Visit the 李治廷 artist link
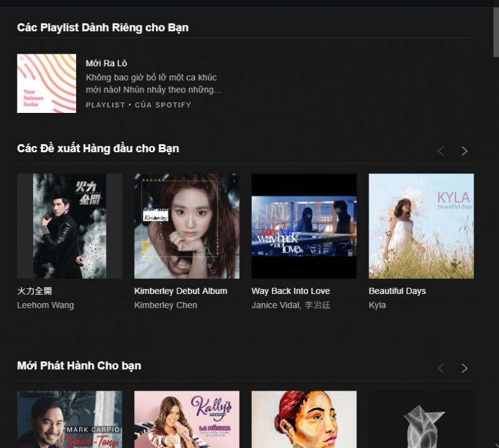Viewport: 499px width, 448px height. [317, 305]
